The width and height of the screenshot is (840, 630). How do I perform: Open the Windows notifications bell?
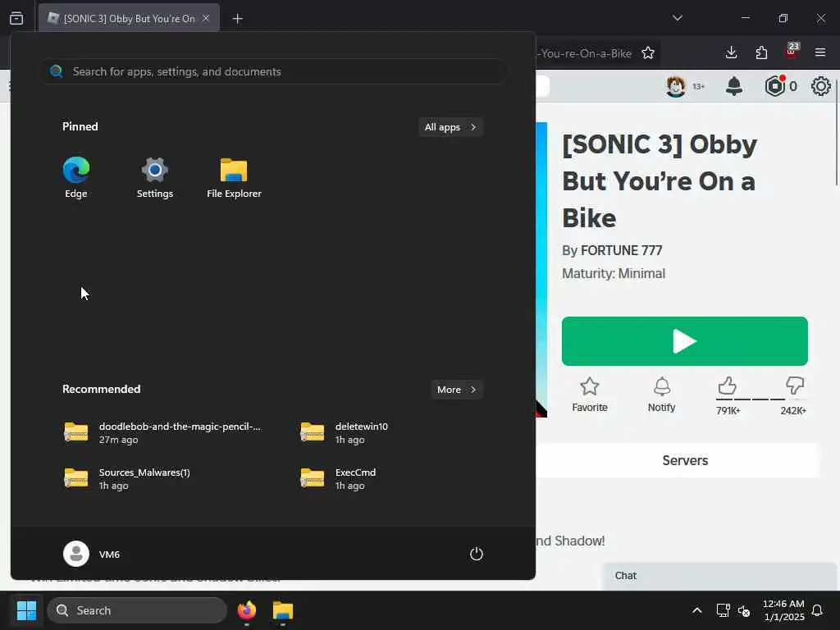818,610
